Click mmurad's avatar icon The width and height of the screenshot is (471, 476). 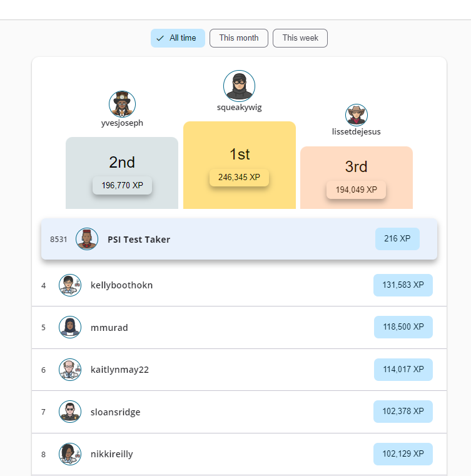(x=70, y=327)
